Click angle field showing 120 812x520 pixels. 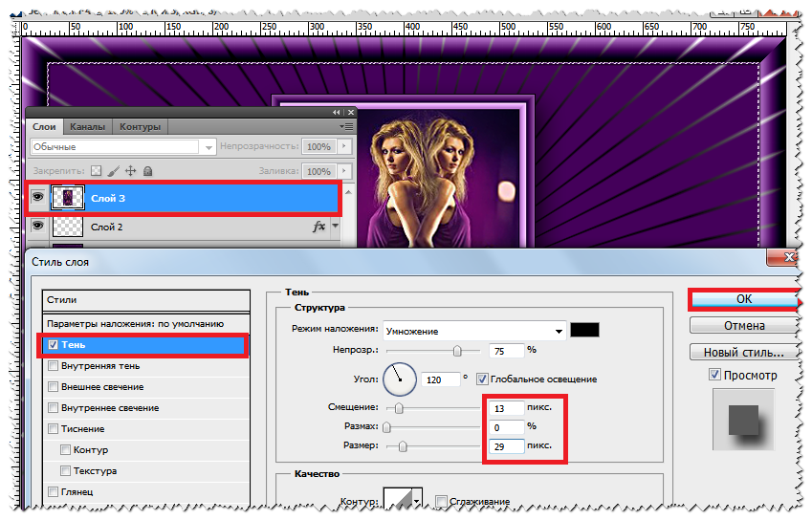(440, 379)
